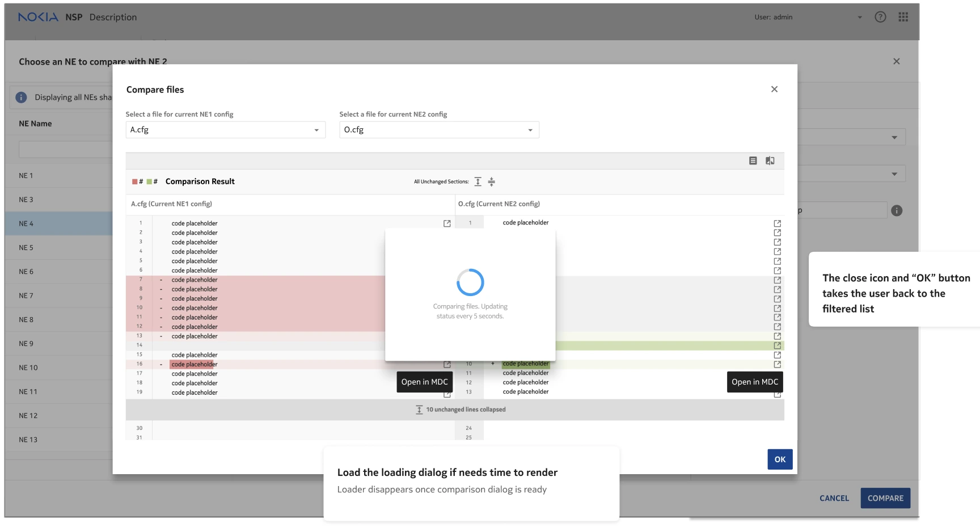Click the NE Name column header
This screenshot has height=532, width=980.
point(35,124)
